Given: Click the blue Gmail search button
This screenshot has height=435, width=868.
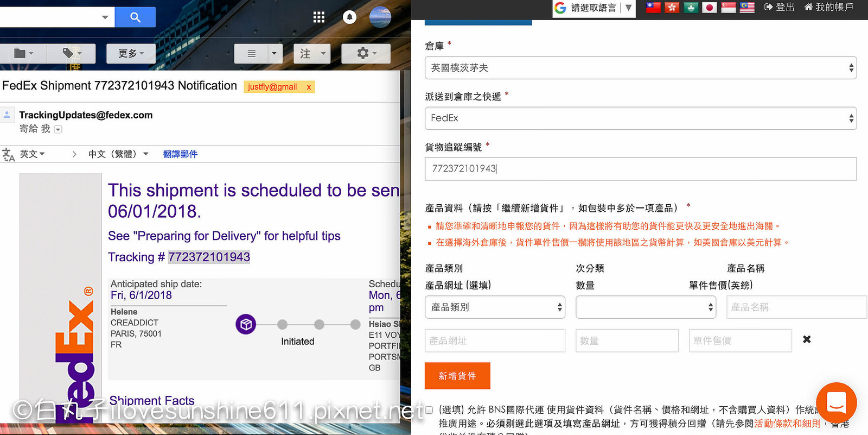Looking at the screenshot, I should pyautogui.click(x=135, y=17).
